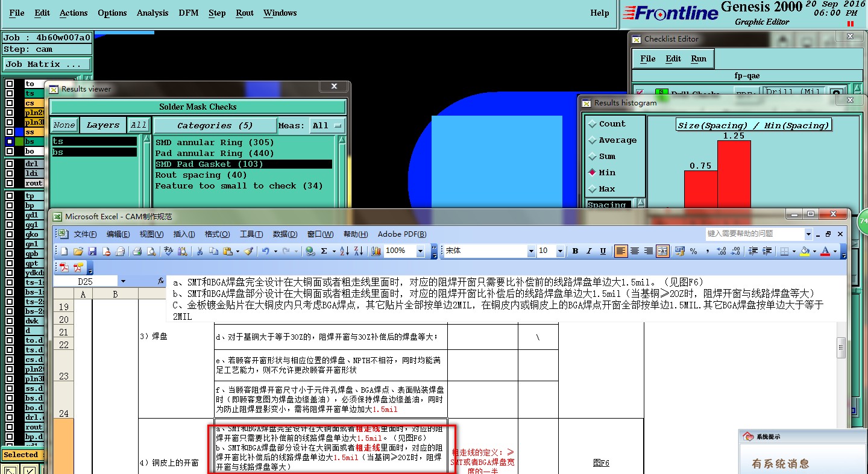Toggle checkbox for layer ss
This screenshot has width=868, height=474.
tap(10, 132)
